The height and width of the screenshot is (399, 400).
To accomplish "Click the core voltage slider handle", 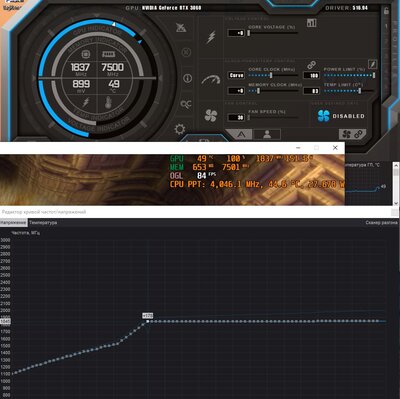I will [249, 33].
